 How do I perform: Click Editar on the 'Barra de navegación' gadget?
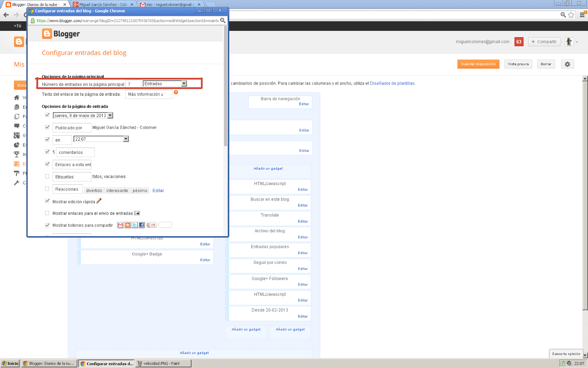(x=304, y=104)
